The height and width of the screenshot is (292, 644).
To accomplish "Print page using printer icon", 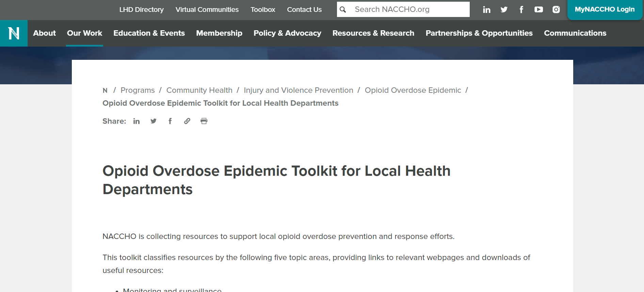I will (204, 121).
